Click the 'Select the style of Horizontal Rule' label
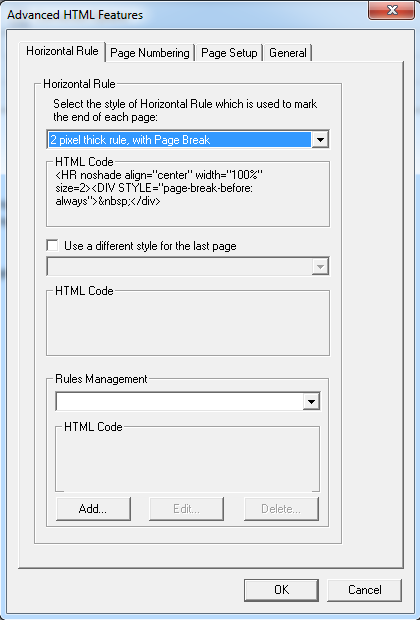 click(x=185, y=110)
